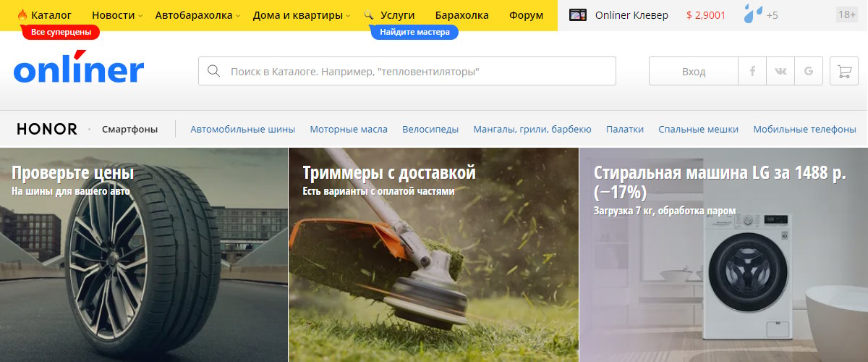
Task: Open the +5 weather forecast
Action: pyautogui.click(x=772, y=15)
